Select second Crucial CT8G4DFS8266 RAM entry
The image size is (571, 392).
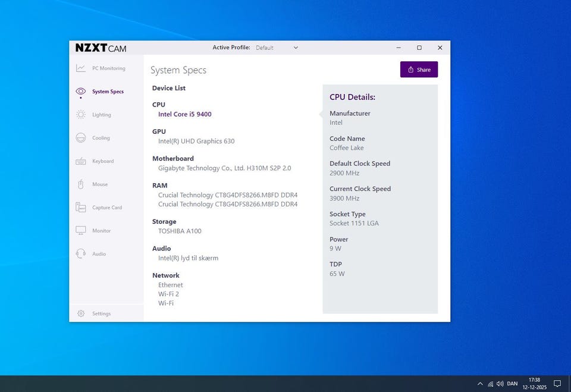228,204
